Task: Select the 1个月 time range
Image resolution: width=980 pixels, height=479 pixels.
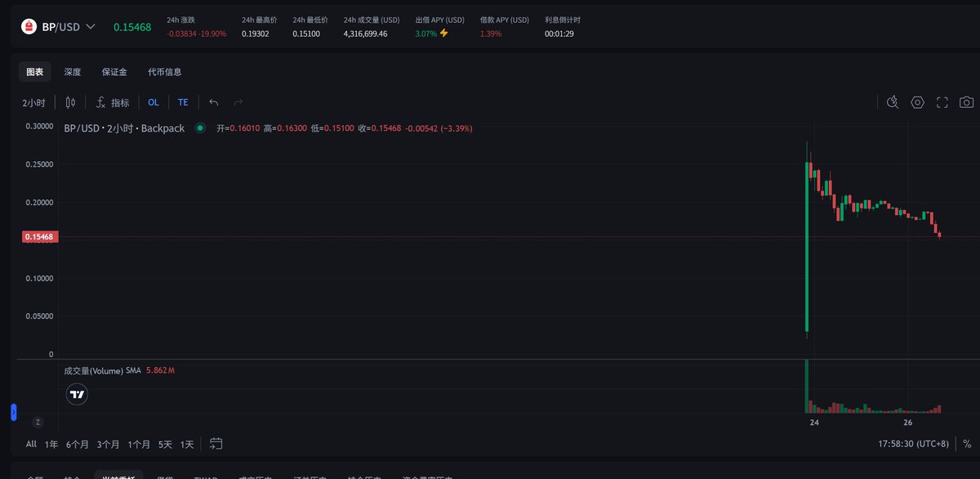Action: tap(139, 444)
